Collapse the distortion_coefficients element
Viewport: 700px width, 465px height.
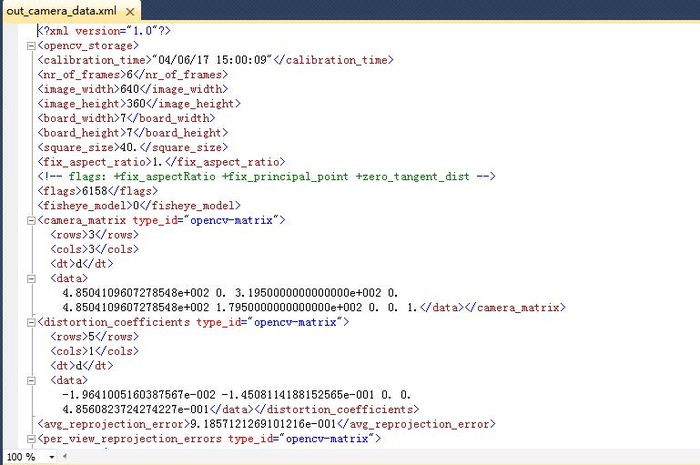coord(33,322)
